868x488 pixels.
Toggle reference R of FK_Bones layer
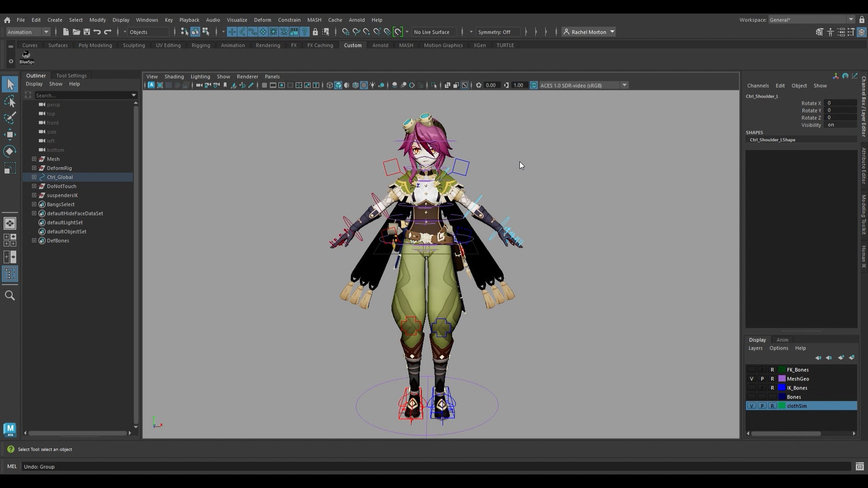tap(772, 370)
